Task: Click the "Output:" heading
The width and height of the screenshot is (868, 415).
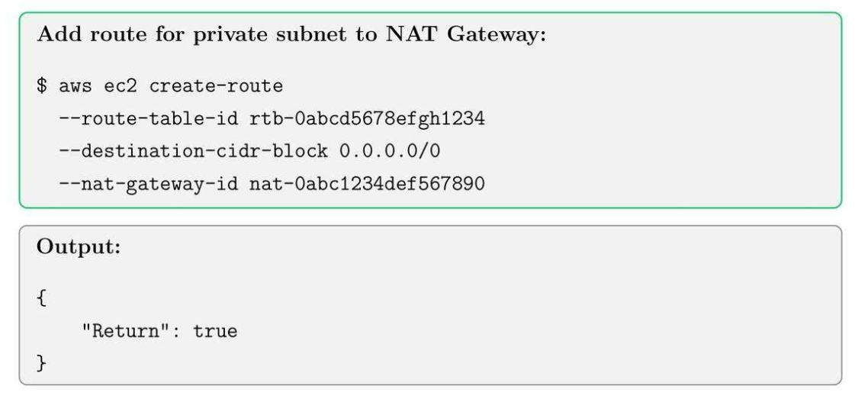Action: pos(79,249)
